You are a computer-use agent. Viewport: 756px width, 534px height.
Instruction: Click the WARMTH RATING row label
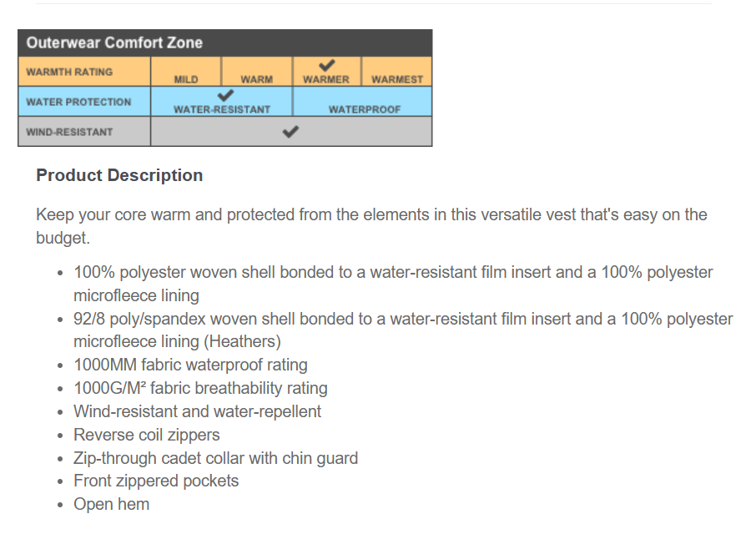[69, 72]
